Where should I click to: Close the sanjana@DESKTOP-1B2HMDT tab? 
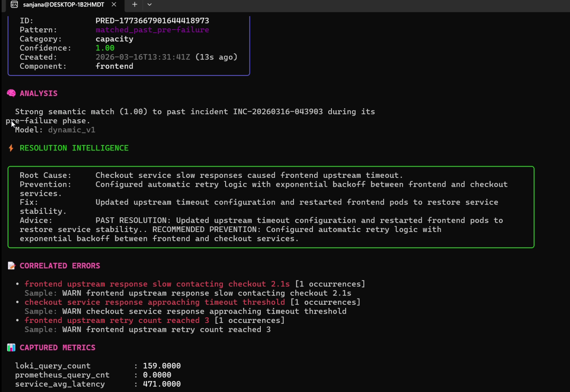point(114,4)
